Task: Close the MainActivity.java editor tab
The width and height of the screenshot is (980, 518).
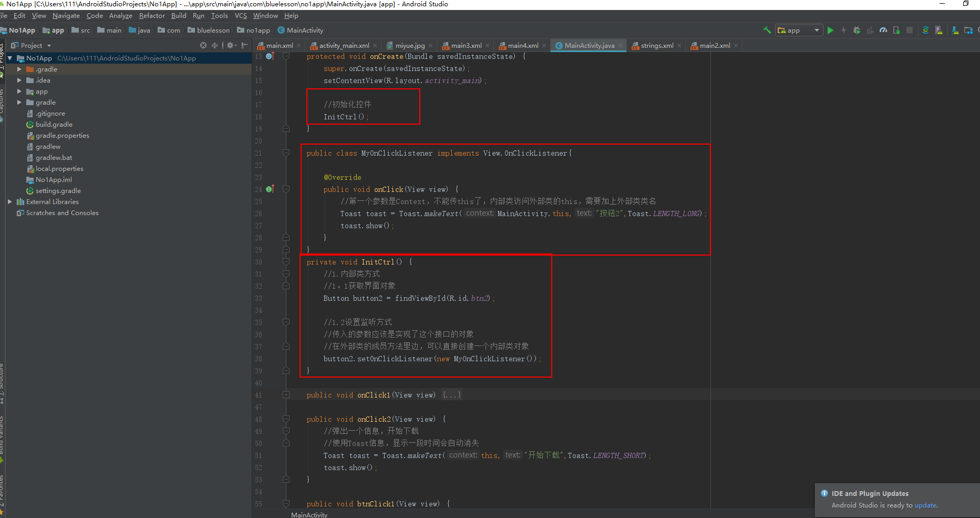Action: 620,46
